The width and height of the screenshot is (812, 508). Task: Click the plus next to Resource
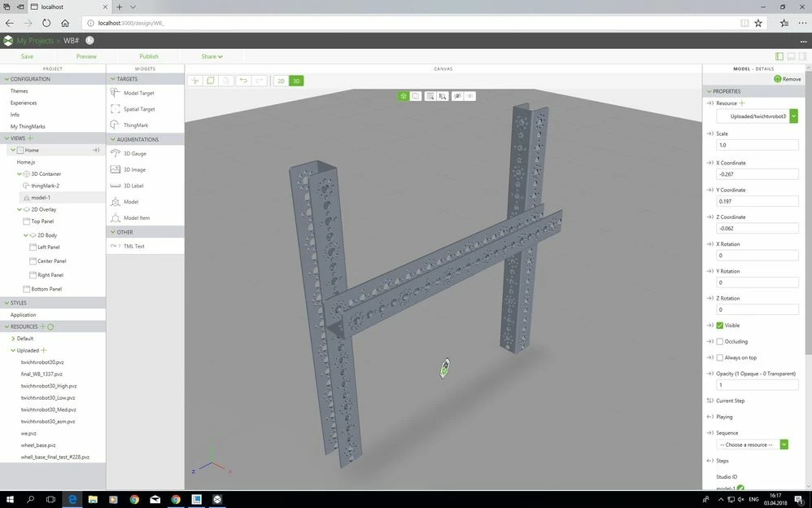point(742,103)
